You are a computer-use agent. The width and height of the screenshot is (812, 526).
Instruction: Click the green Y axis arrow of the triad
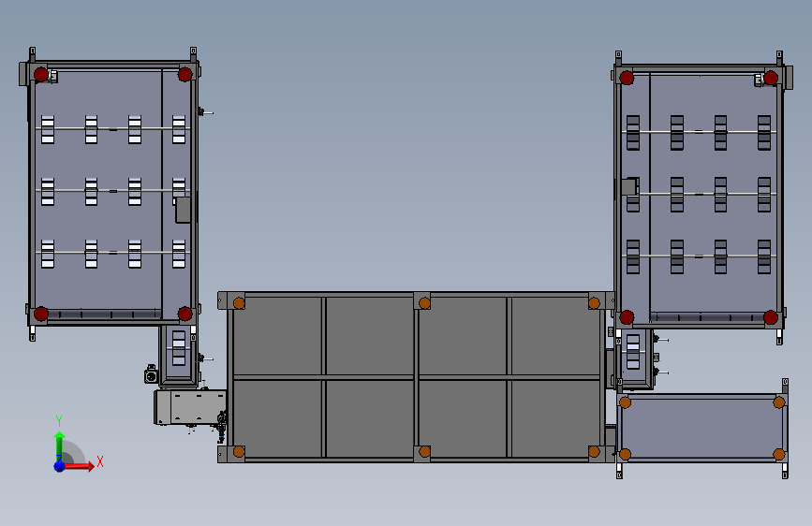60,445
